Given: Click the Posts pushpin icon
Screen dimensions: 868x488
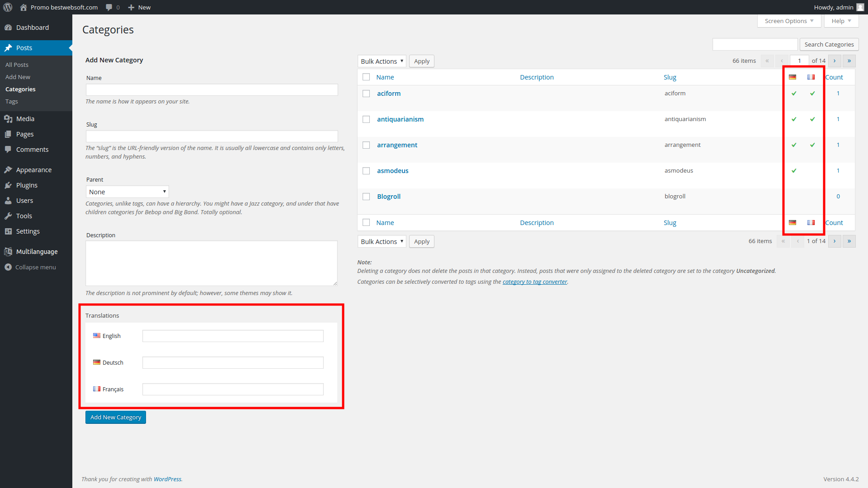Looking at the screenshot, I should click(8, 48).
